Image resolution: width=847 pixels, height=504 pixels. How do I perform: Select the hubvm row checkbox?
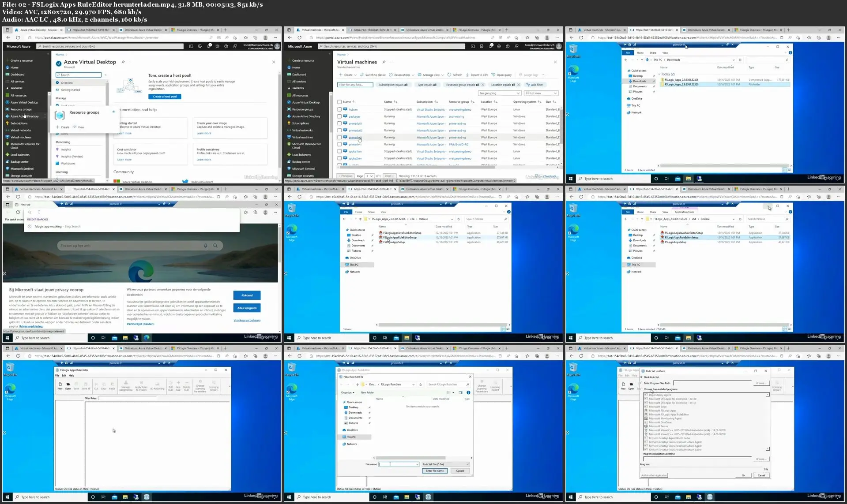[339, 109]
